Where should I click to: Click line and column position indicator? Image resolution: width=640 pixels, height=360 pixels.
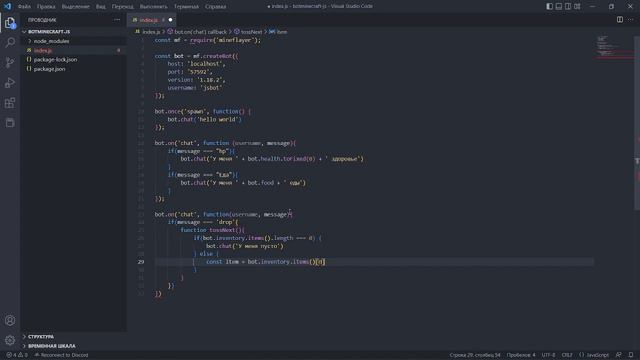475,355
